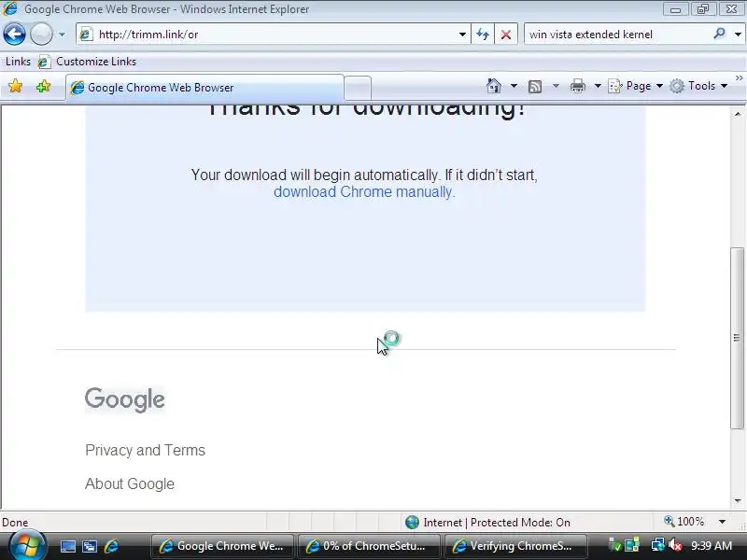Viewport: 747px width, 560px height.
Task: Click the magnifying glass search icon
Action: [x=719, y=34]
